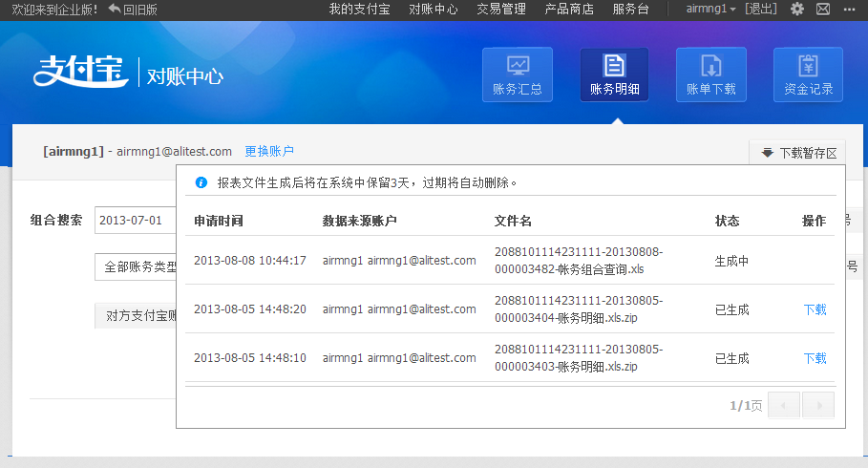Open 对账中心 in the top menu
Viewport: 868px width, 468px height.
(434, 10)
